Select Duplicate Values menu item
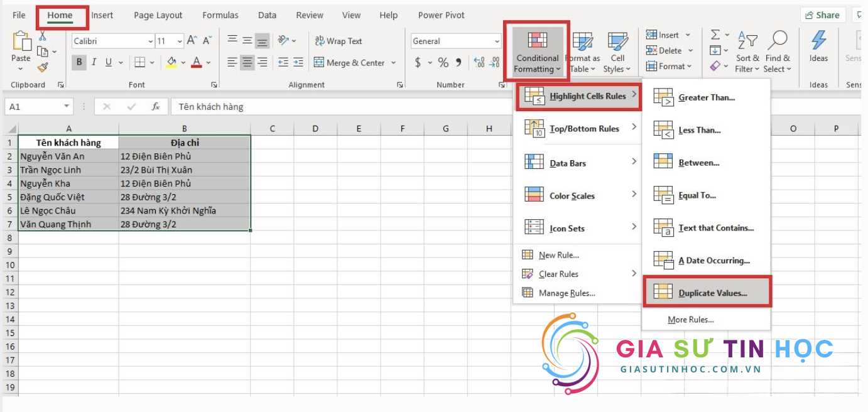Screen dimensions: 868x412 coord(707,293)
